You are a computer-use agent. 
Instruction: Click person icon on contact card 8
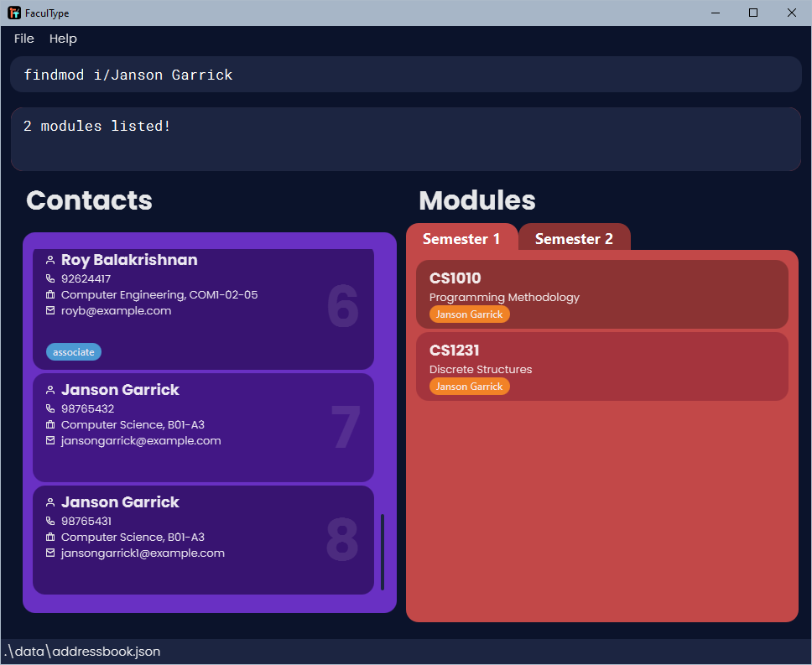pyautogui.click(x=50, y=502)
